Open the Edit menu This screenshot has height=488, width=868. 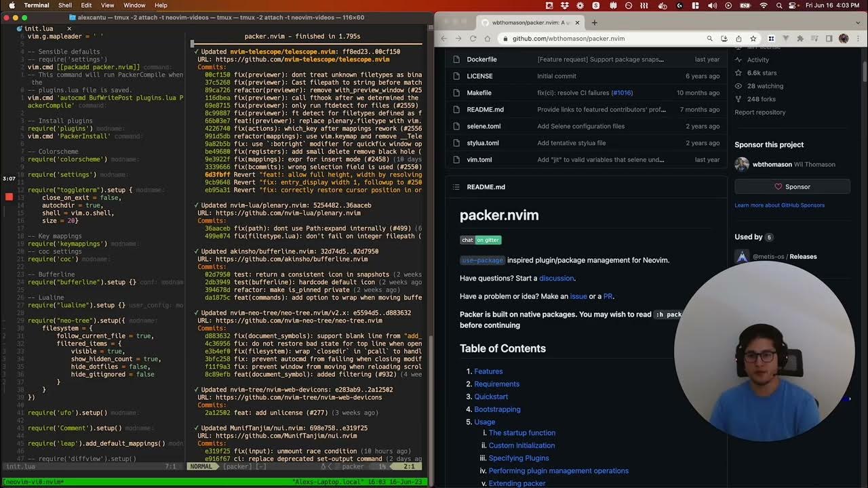(87, 5)
